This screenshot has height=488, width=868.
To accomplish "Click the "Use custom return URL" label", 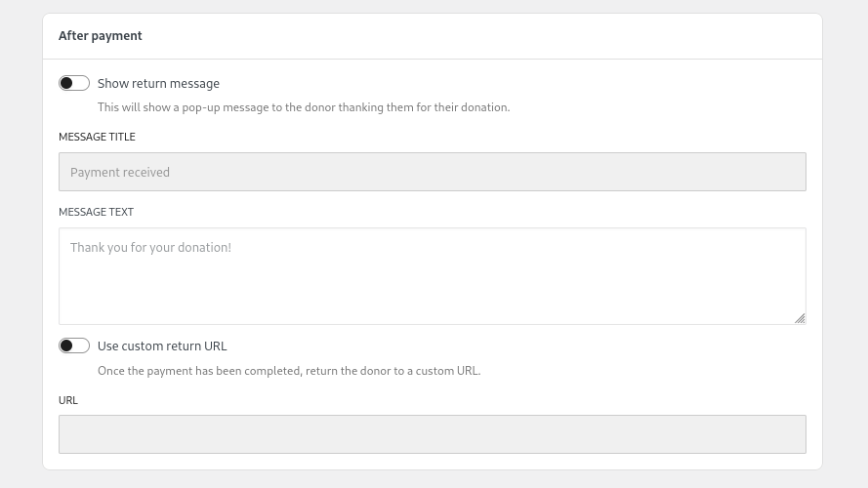I will click(162, 346).
